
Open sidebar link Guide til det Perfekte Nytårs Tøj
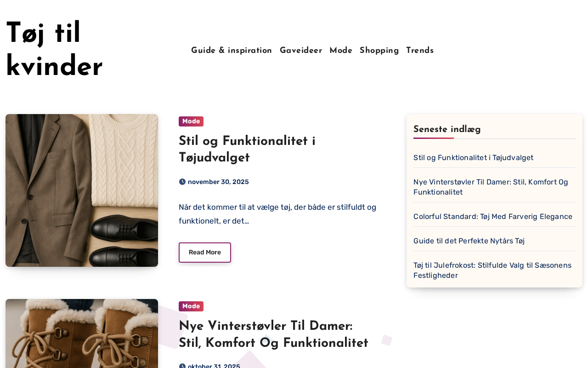coord(469,241)
